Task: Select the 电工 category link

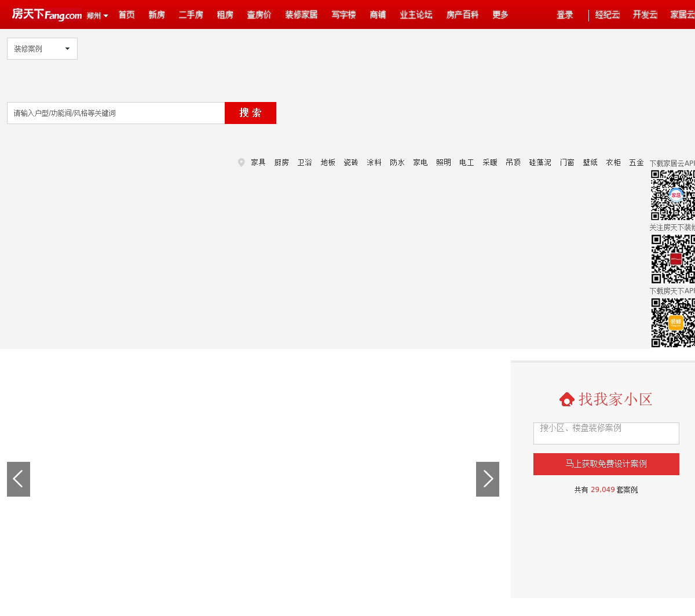Action: (x=467, y=163)
